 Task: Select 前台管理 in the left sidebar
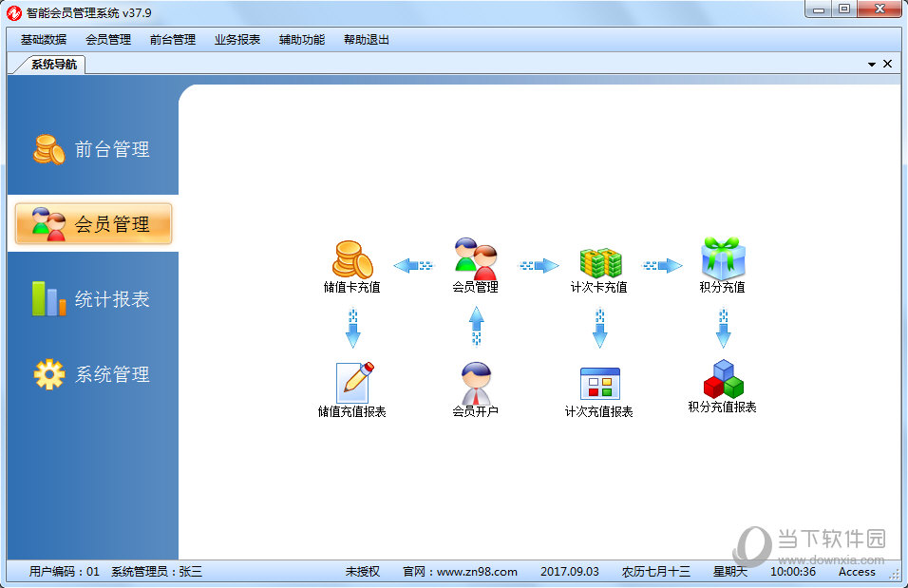pos(93,149)
